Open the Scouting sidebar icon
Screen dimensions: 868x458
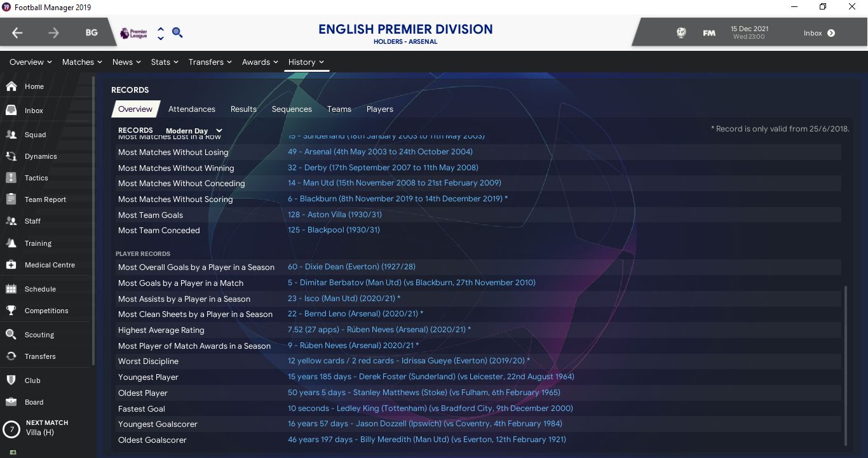click(11, 335)
